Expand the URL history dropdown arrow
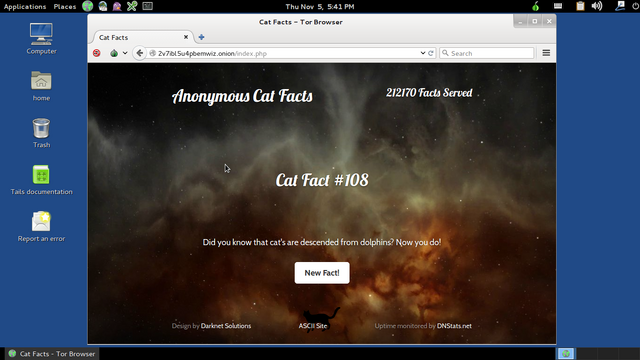Screen dimensions: 640x360 423,53
